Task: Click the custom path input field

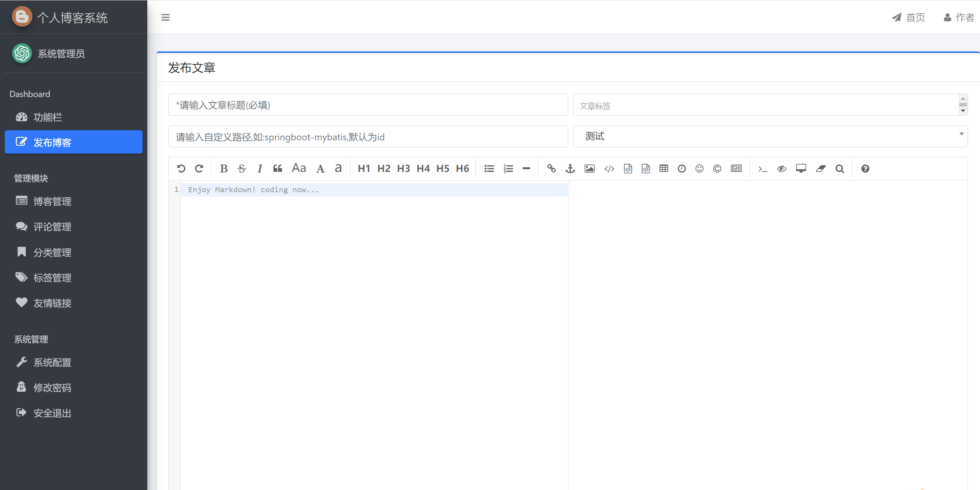Action: click(368, 136)
